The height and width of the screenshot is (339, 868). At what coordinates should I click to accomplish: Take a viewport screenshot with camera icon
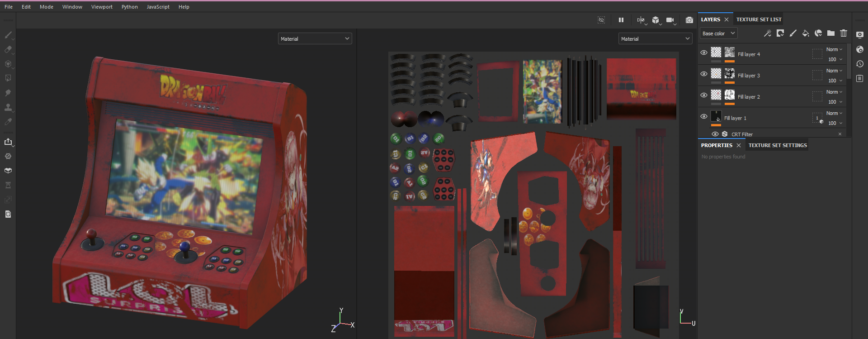tap(689, 20)
